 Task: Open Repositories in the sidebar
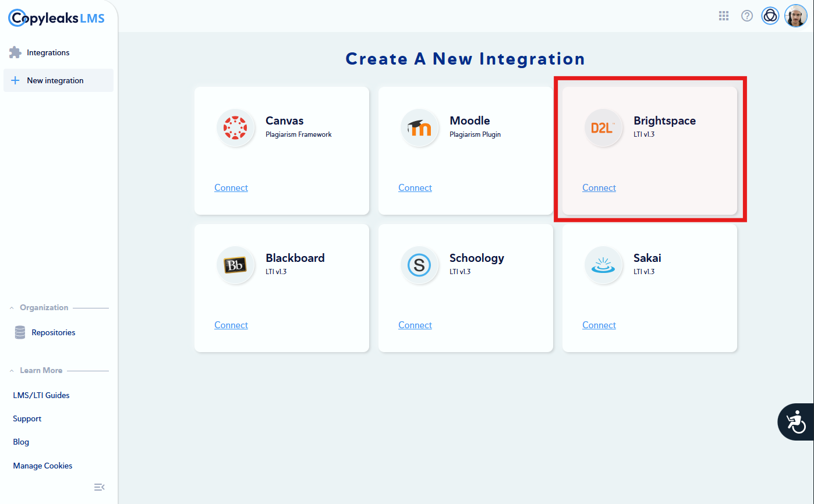[x=54, y=332]
